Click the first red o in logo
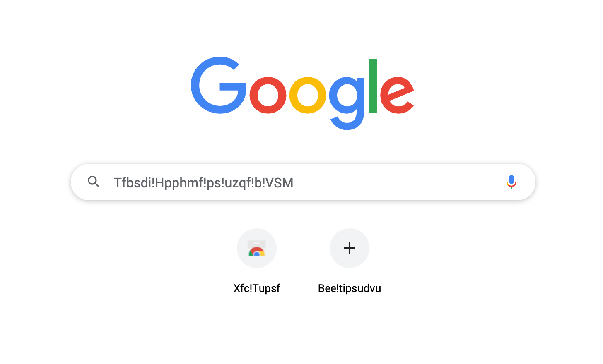 (x=268, y=95)
